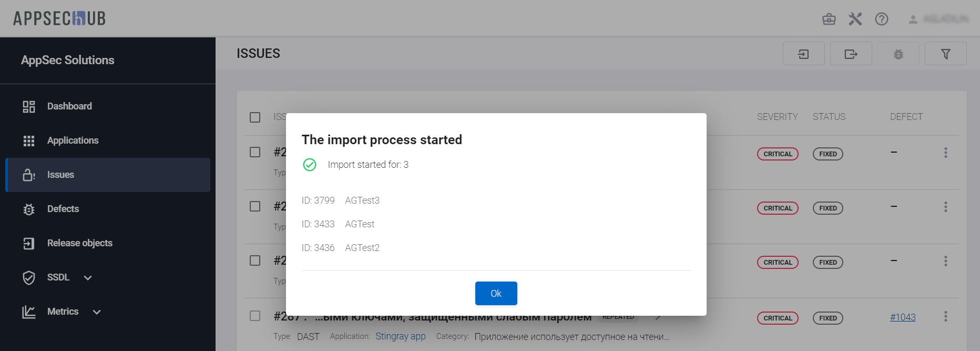Toggle the select-all issues checkbox
The width and height of the screenshot is (980, 351).
(255, 117)
